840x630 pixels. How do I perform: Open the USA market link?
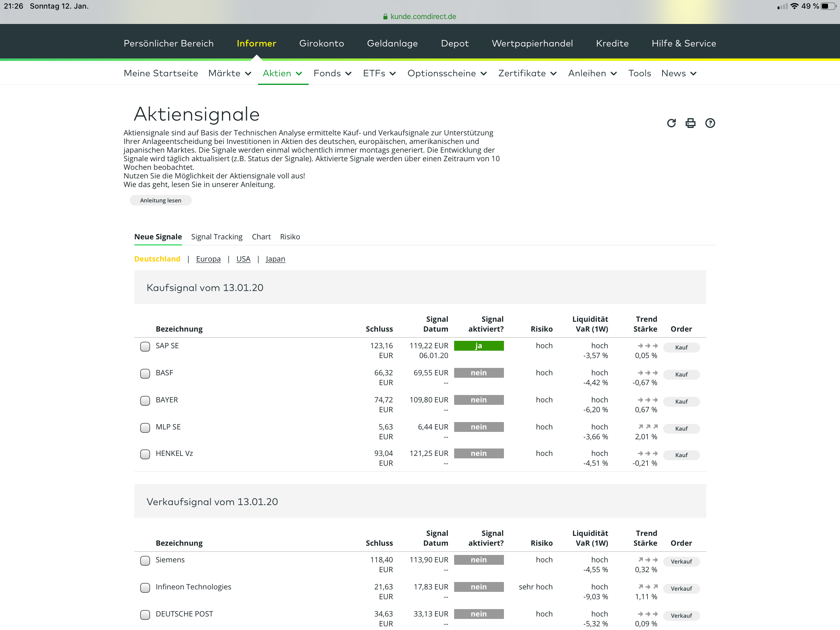coord(243,259)
